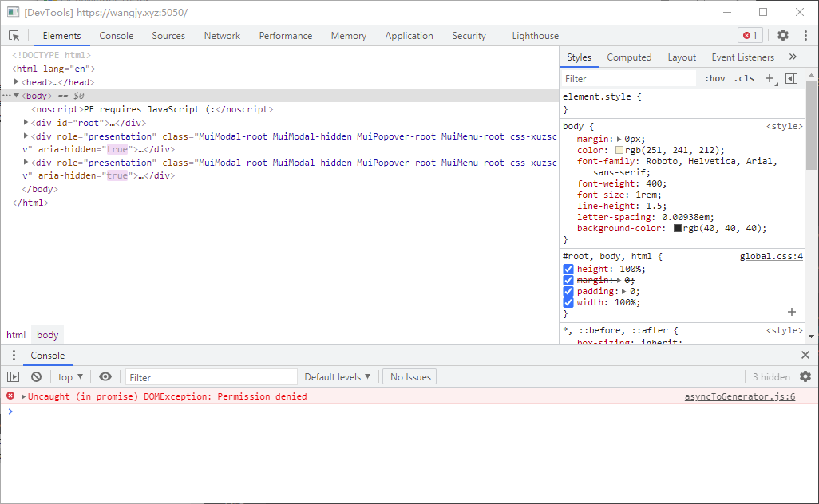Uncheck the height: 100% property checkbox
This screenshot has height=504, width=819.
568,270
